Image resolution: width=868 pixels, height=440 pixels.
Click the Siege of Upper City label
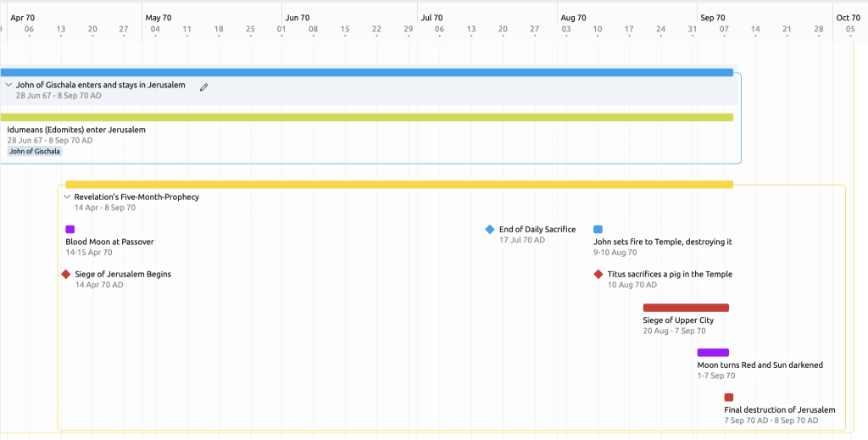[x=678, y=320]
